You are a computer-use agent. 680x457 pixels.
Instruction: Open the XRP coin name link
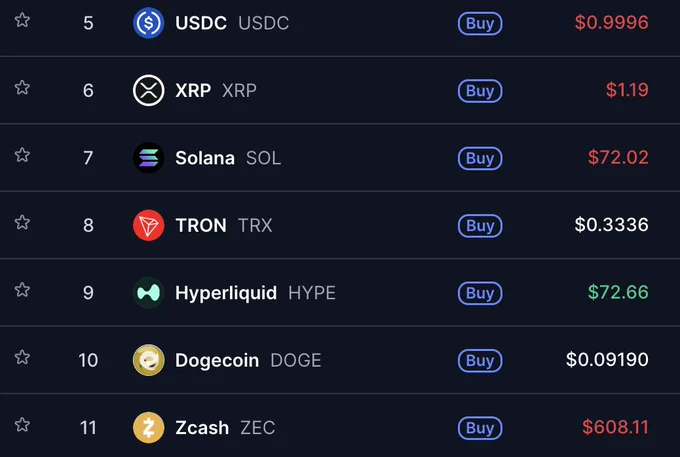(x=193, y=91)
